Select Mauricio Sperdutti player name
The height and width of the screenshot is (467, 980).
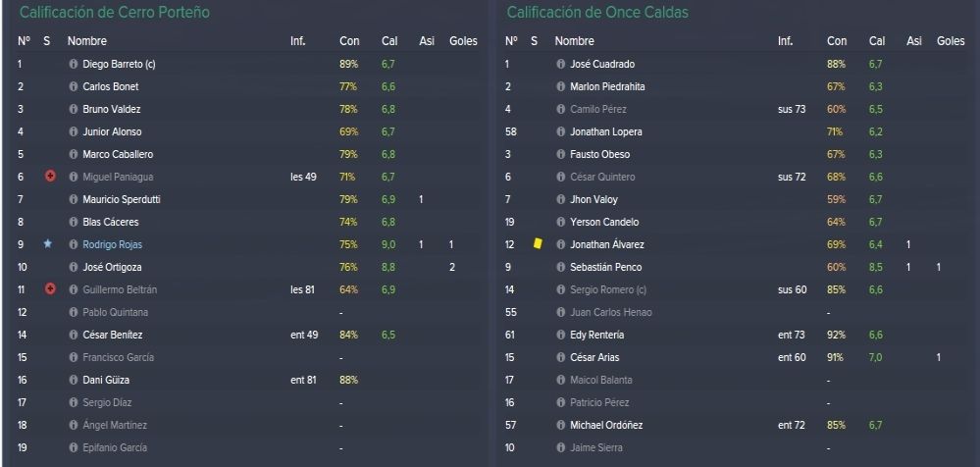[122, 200]
